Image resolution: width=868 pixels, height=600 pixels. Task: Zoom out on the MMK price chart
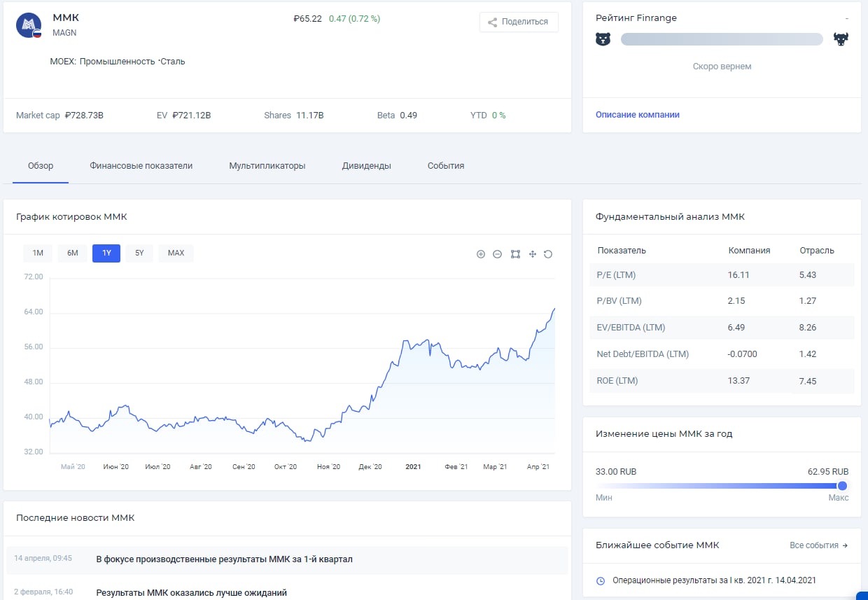tap(497, 254)
